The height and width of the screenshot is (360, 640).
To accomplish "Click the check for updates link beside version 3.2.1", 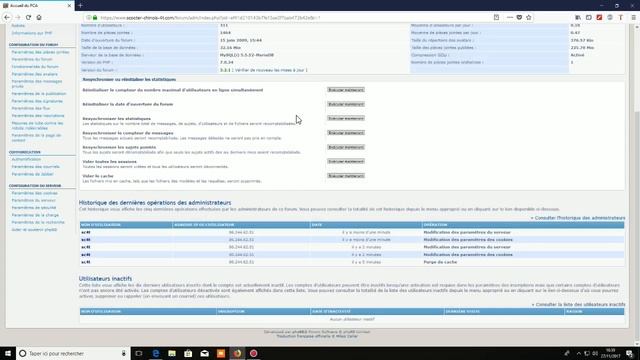I will (x=271, y=70).
